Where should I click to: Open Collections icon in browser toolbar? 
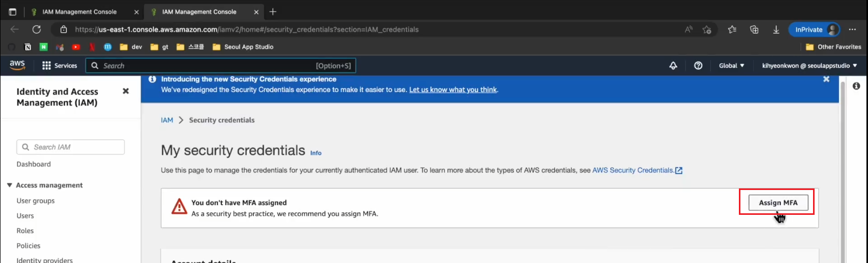(754, 30)
